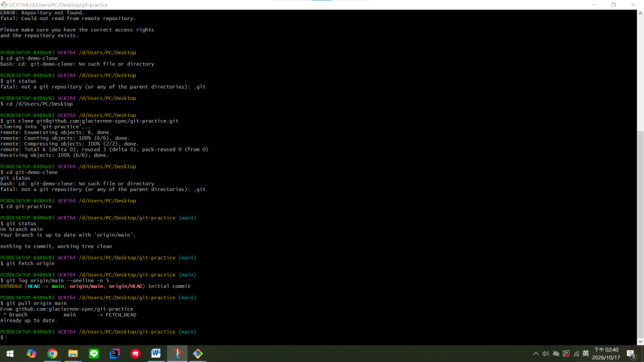Show hidden system tray icons
This screenshot has width=644, height=362.
[536, 354]
